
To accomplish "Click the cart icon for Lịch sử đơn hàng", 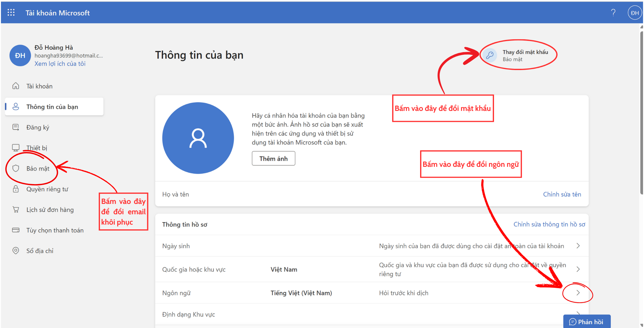I will [16, 210].
